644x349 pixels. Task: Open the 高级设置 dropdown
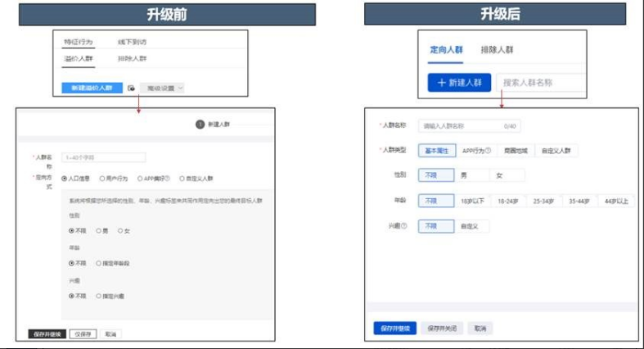(x=162, y=88)
